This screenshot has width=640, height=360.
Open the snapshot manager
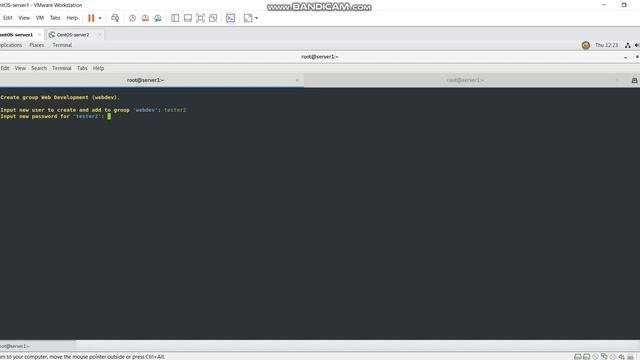point(158,18)
